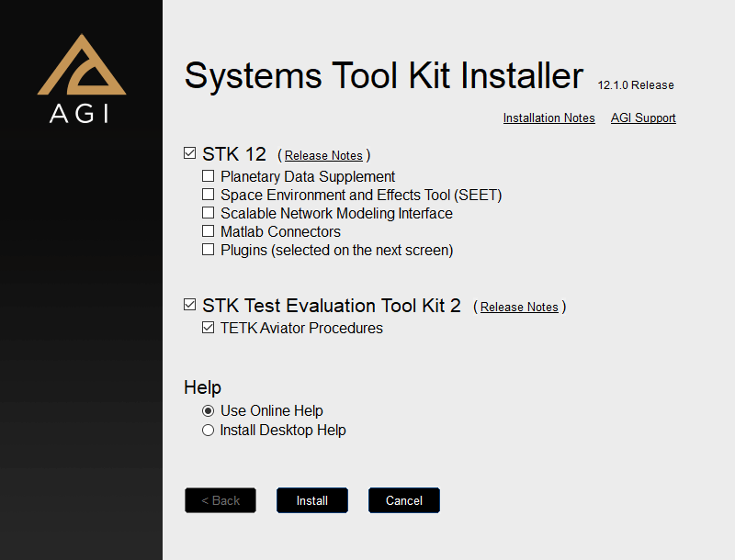735x560 pixels.
Task: Select the Use Online Help radio button
Action: tap(209, 411)
